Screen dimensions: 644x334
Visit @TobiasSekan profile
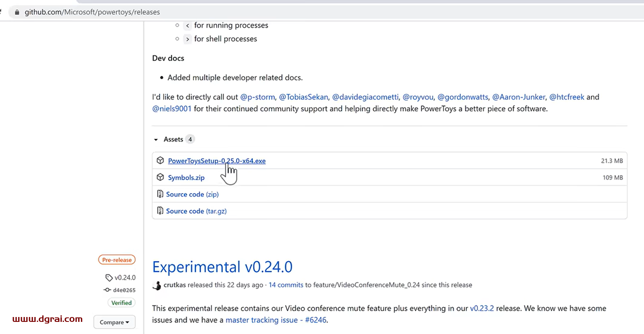303,97
